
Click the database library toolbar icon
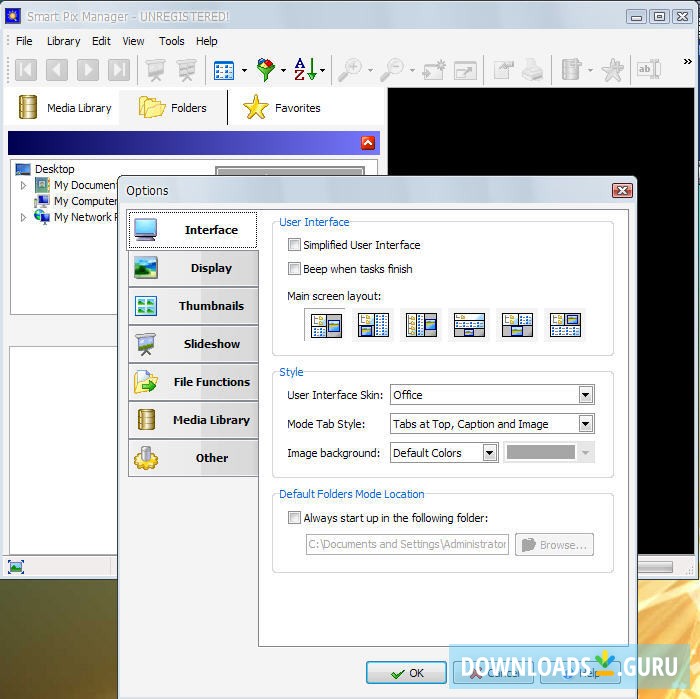point(571,70)
